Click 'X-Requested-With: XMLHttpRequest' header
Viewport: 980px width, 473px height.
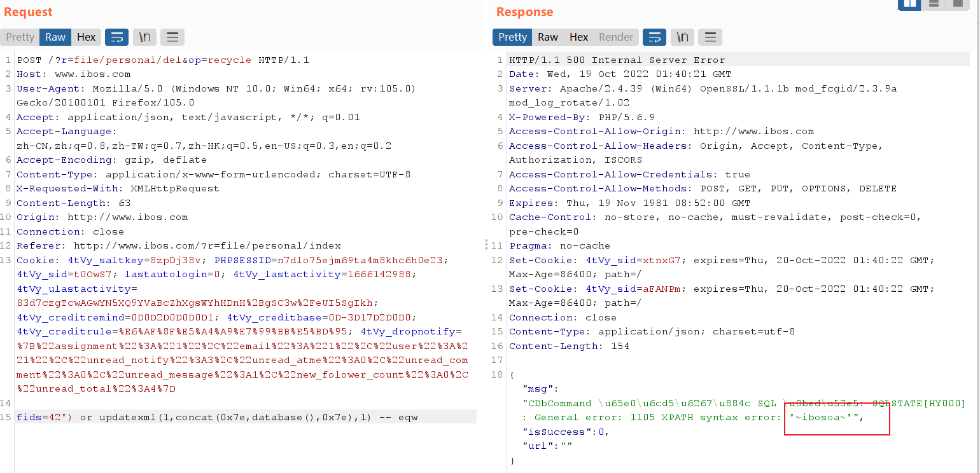[118, 189]
